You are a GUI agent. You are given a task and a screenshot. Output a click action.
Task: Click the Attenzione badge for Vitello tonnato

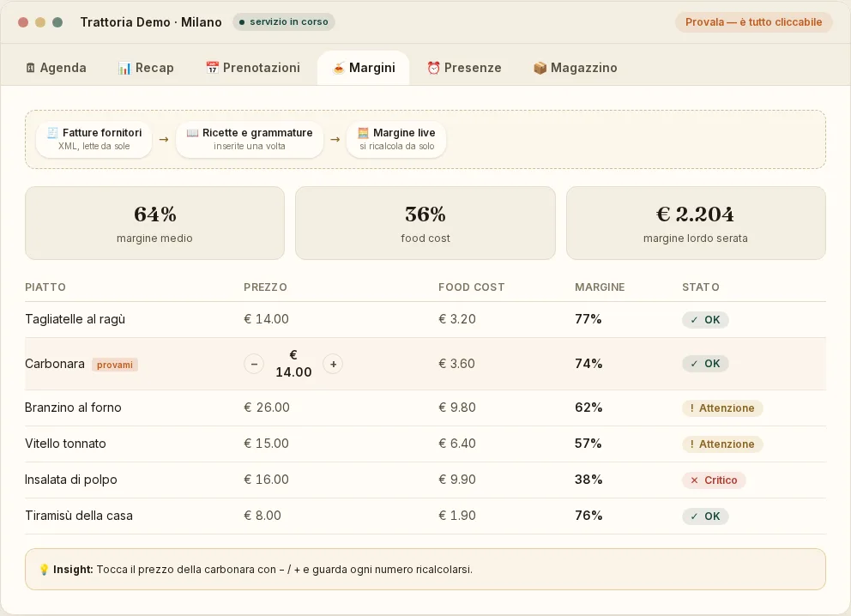pos(722,444)
